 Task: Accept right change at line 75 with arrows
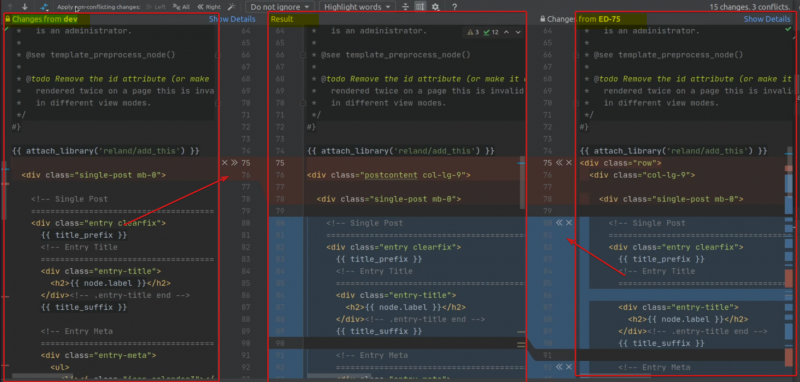tap(559, 163)
